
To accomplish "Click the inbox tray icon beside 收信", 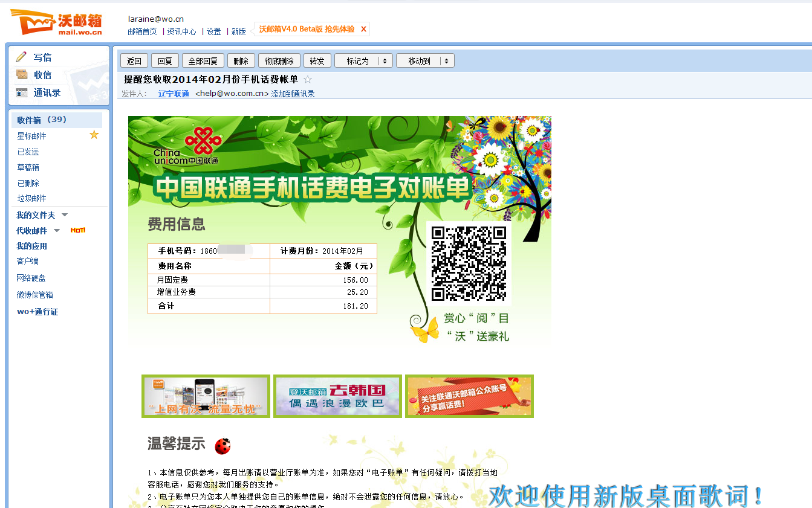I will coord(22,74).
